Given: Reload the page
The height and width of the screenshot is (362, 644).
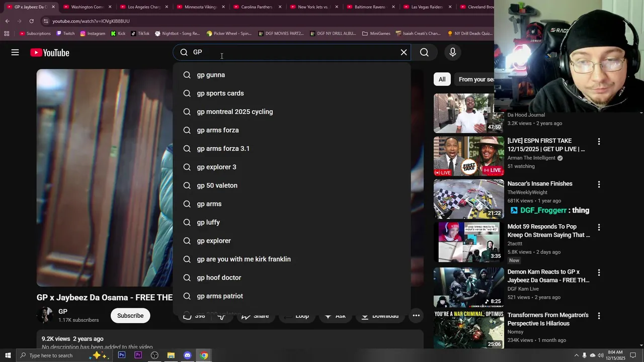Looking at the screenshot, I should coord(31,21).
